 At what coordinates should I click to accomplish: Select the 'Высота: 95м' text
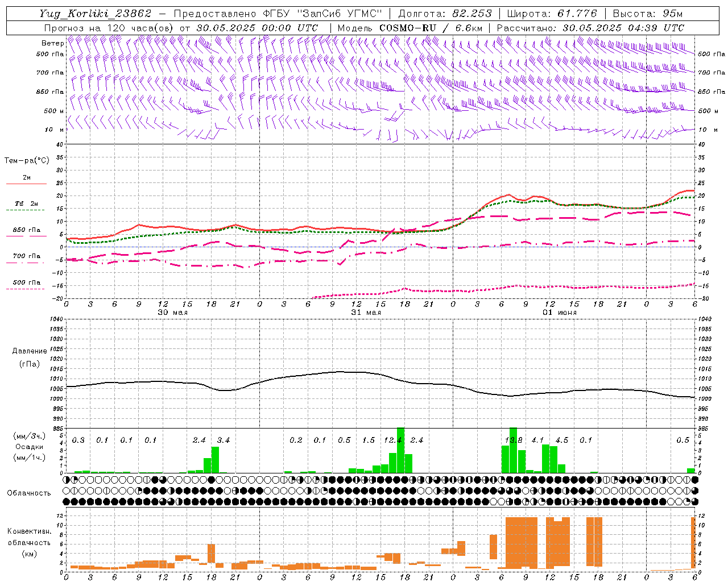pos(647,14)
